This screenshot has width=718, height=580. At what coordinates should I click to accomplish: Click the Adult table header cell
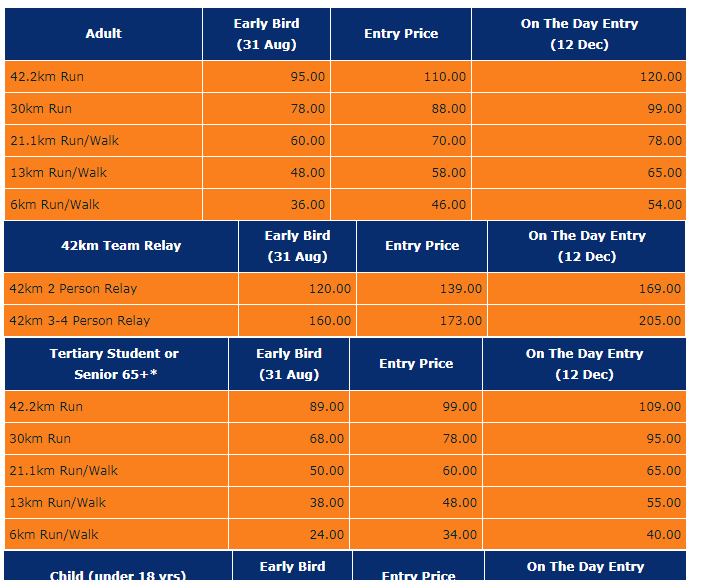click(103, 34)
